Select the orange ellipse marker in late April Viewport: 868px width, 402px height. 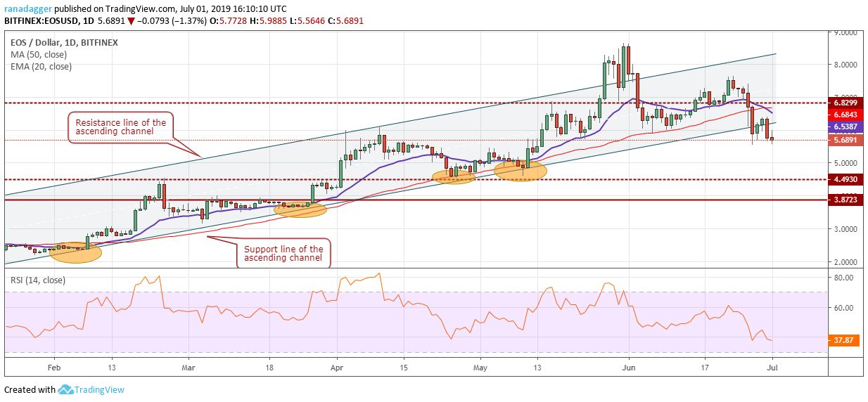pyautogui.click(x=454, y=176)
